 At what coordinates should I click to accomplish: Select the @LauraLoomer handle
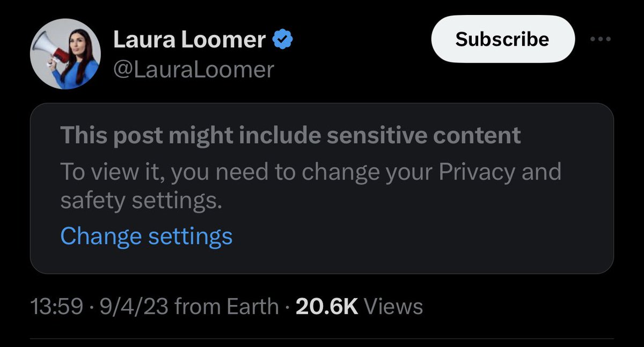[194, 70]
